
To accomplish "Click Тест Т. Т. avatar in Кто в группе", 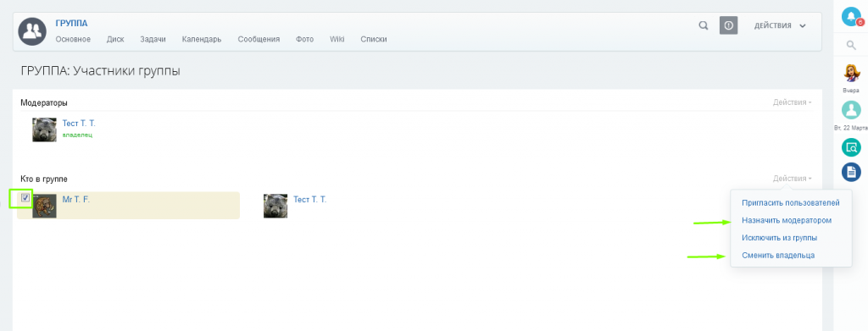I will [x=275, y=206].
